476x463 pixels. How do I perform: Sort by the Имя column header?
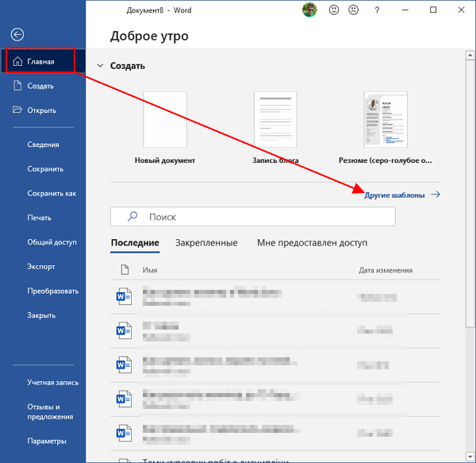(x=150, y=270)
